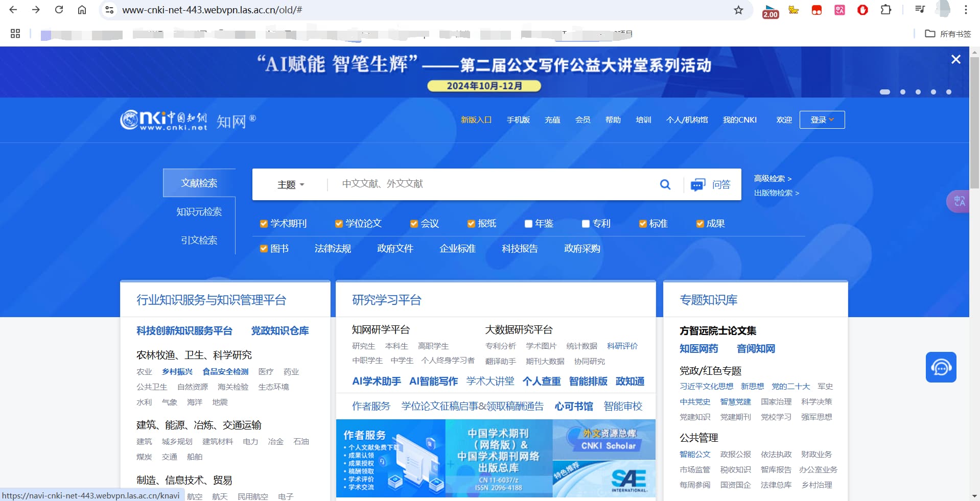The width and height of the screenshot is (980, 501).
Task: Click the pink translate extension icon
Action: (839, 10)
